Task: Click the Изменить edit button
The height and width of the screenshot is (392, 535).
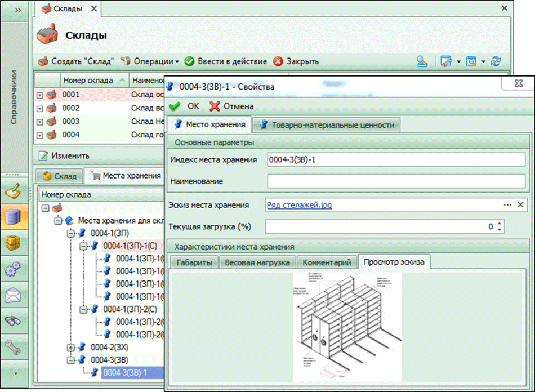Action: (x=64, y=156)
